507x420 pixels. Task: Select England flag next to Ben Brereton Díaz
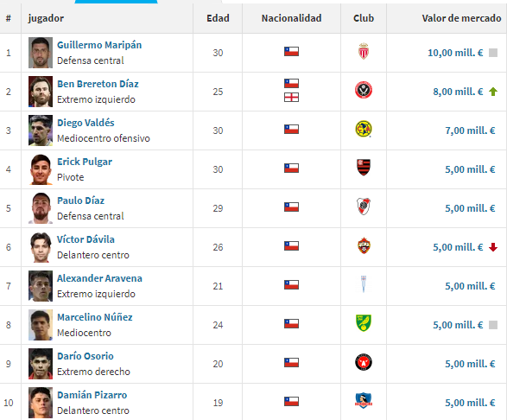click(291, 98)
